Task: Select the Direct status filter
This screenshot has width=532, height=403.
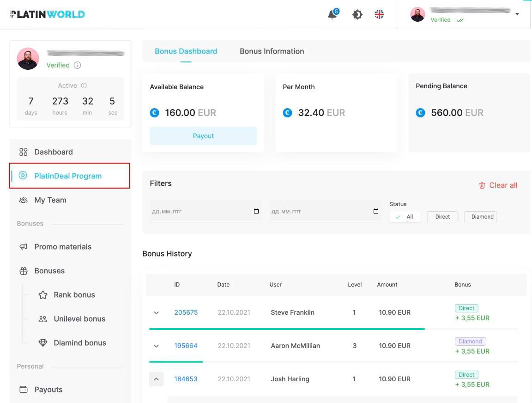Action: (442, 217)
